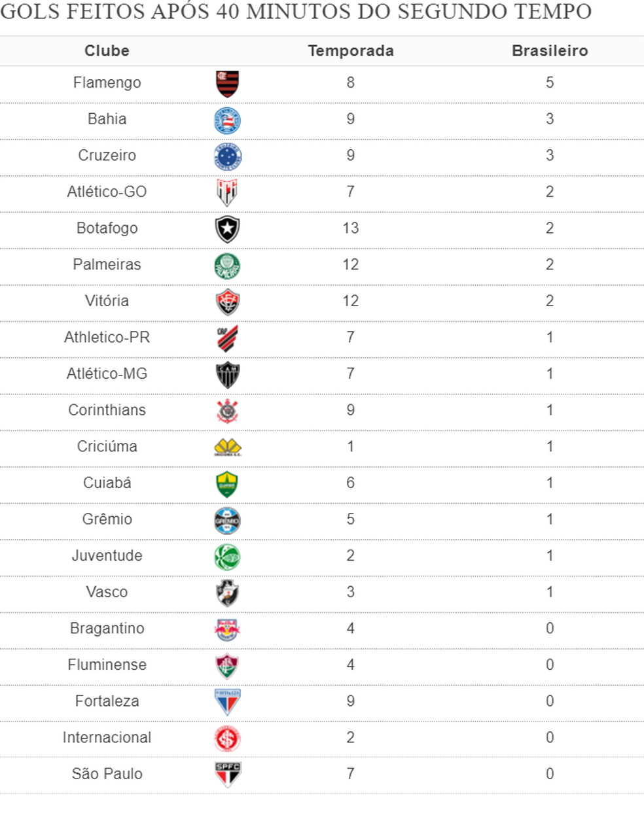Select the Palmeiras green crest
The height and width of the screenshot is (821, 644).
[x=228, y=266]
